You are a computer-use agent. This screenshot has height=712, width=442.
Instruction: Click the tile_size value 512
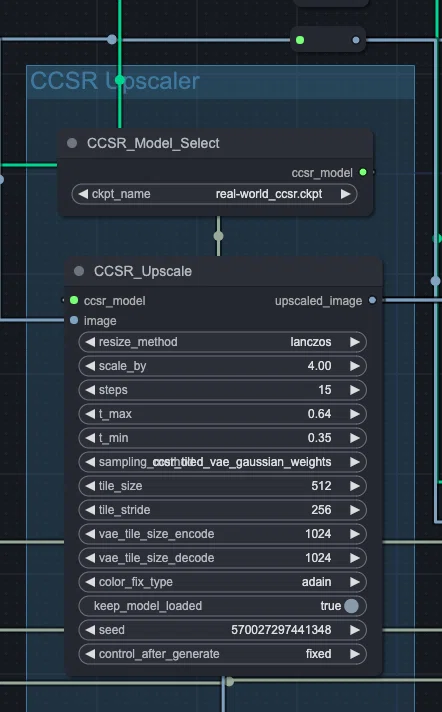(321, 486)
